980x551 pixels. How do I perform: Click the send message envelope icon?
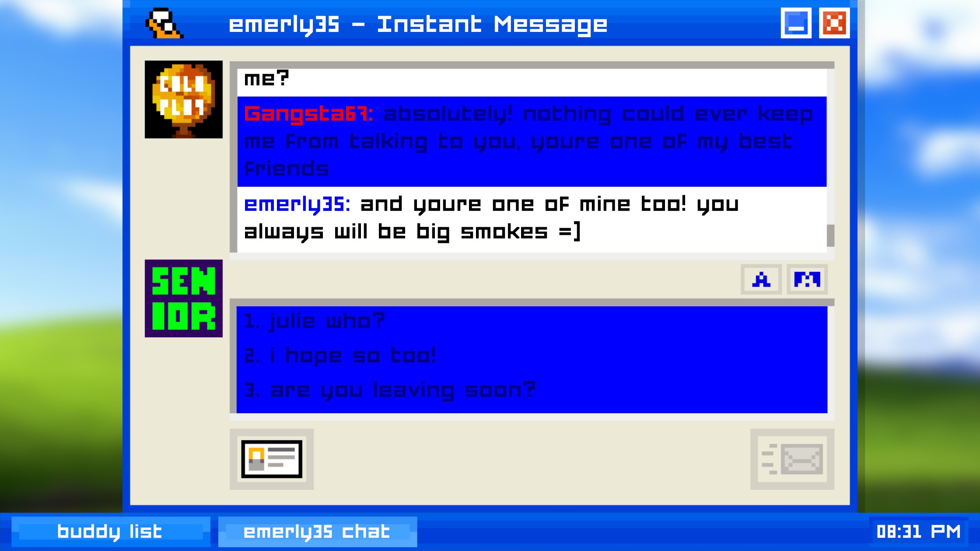point(792,459)
